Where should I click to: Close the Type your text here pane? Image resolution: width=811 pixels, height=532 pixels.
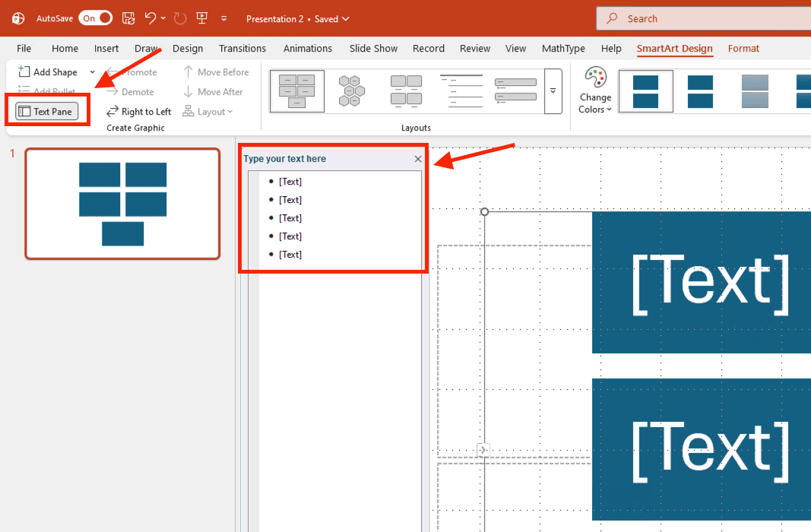click(418, 159)
